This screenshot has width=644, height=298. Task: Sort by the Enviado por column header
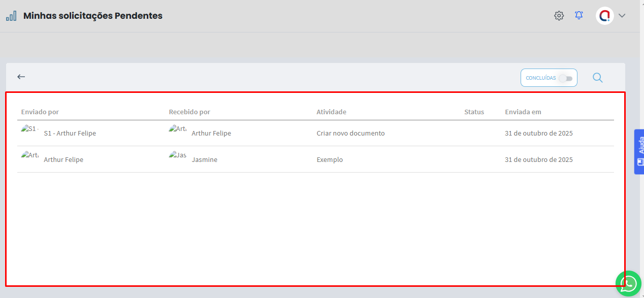(x=40, y=112)
